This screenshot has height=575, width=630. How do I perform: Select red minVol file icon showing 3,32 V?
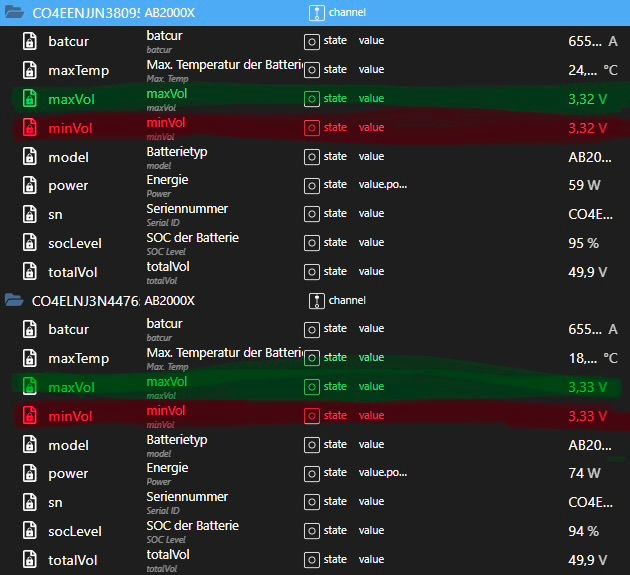point(30,128)
